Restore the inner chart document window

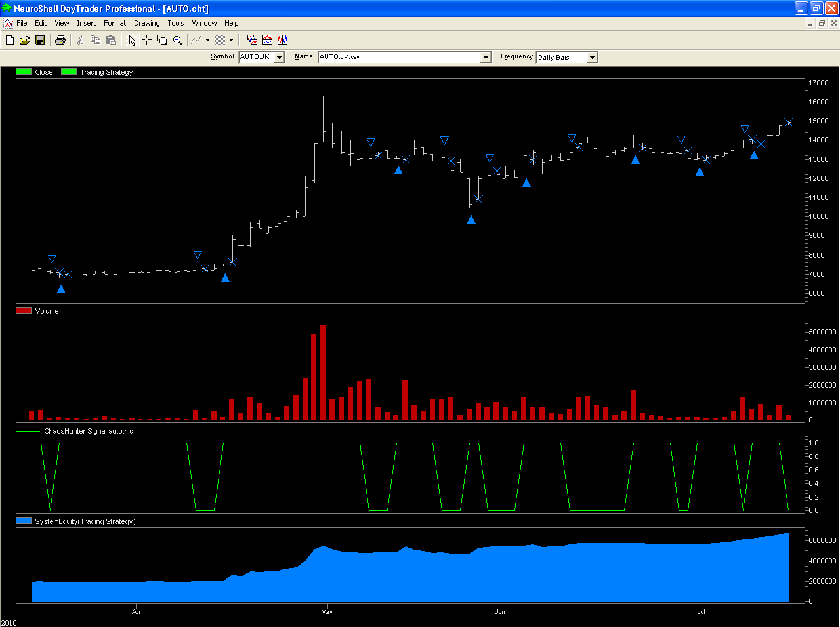822,23
